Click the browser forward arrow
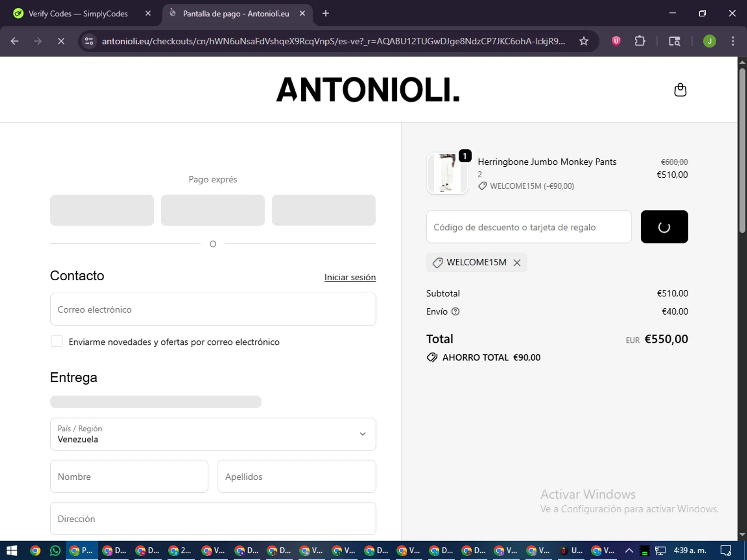Screen dimensions: 747x560 pyautogui.click(x=37, y=41)
